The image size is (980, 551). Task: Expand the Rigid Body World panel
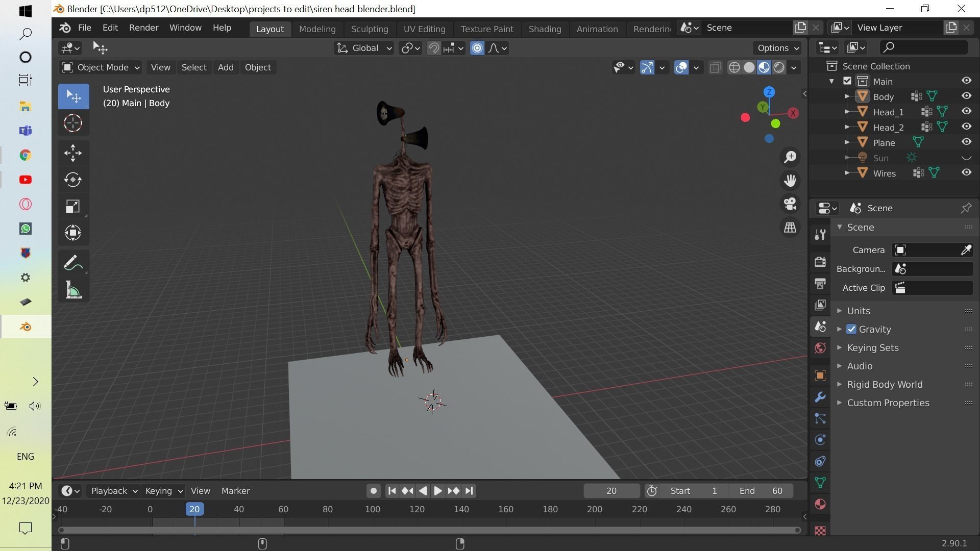884,384
